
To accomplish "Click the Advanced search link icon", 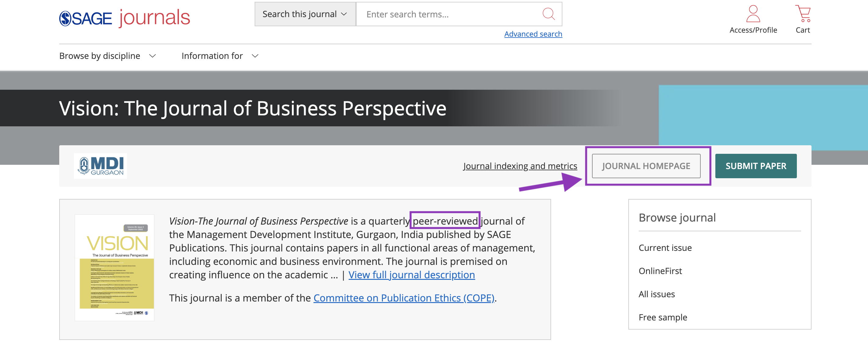I will pyautogui.click(x=532, y=34).
